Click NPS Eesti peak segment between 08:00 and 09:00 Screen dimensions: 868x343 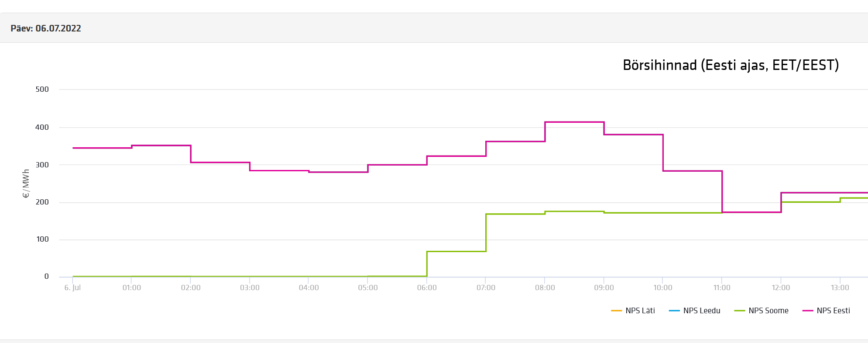coord(574,122)
